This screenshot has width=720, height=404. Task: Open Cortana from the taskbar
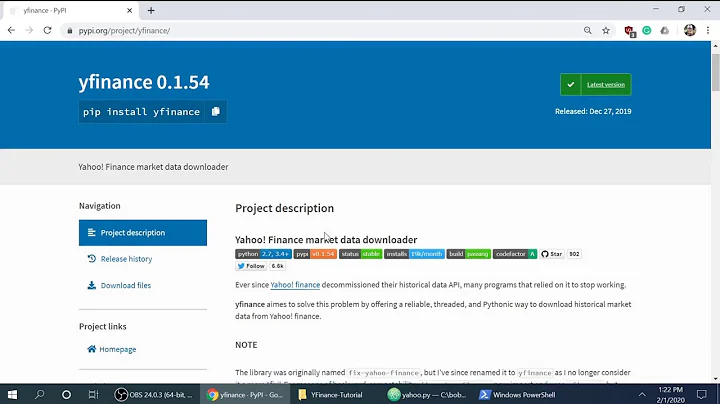pos(66,394)
